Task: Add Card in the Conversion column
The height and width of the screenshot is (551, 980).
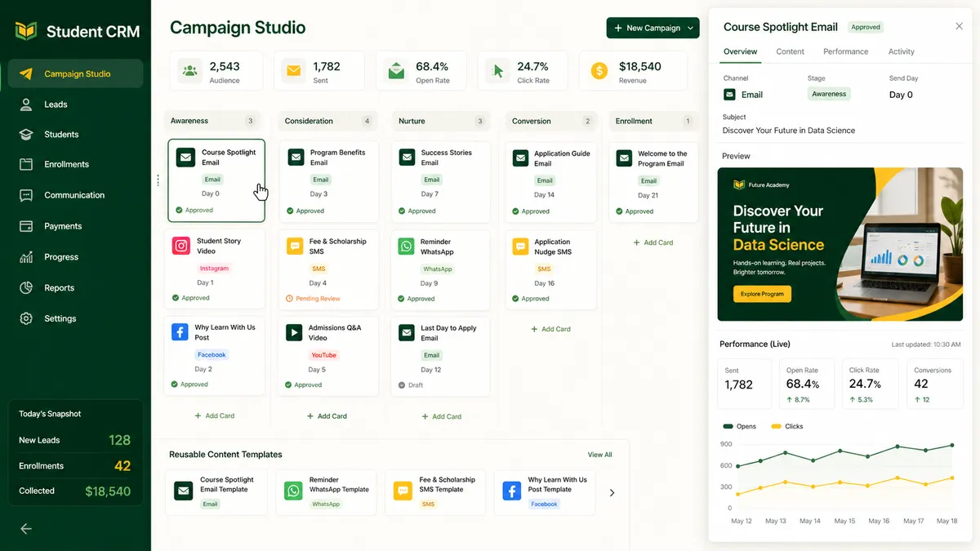Action: click(x=550, y=329)
